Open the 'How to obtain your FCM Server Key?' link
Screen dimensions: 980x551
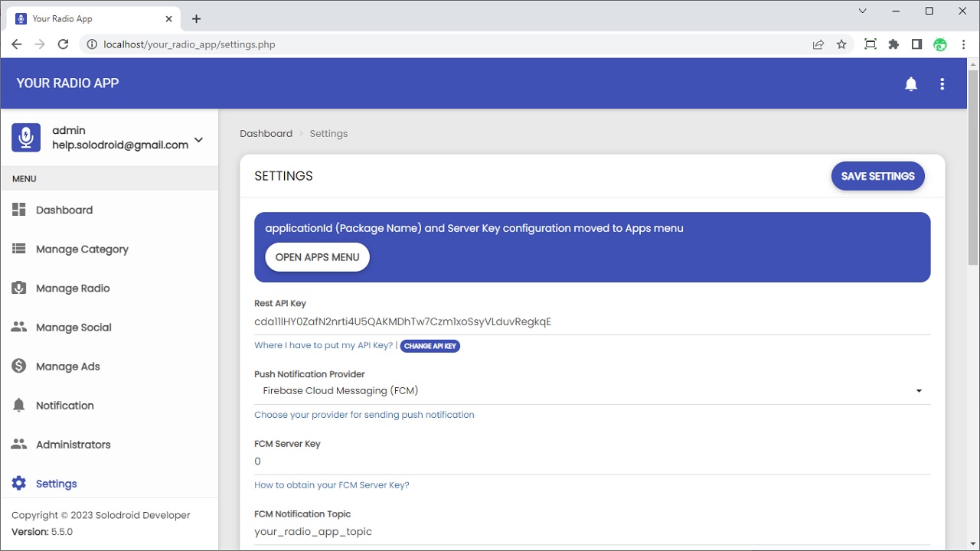pyautogui.click(x=332, y=485)
